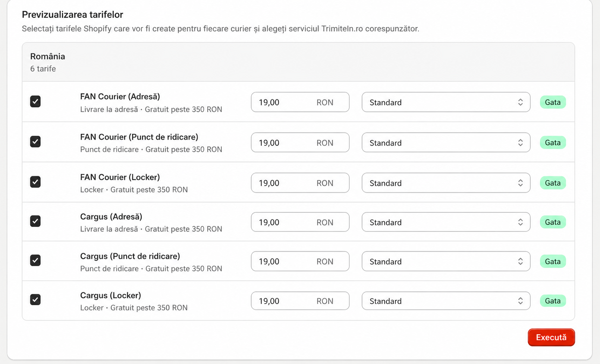Edit the 19,00 RON field for FAN Courier (Locker)

(300, 183)
